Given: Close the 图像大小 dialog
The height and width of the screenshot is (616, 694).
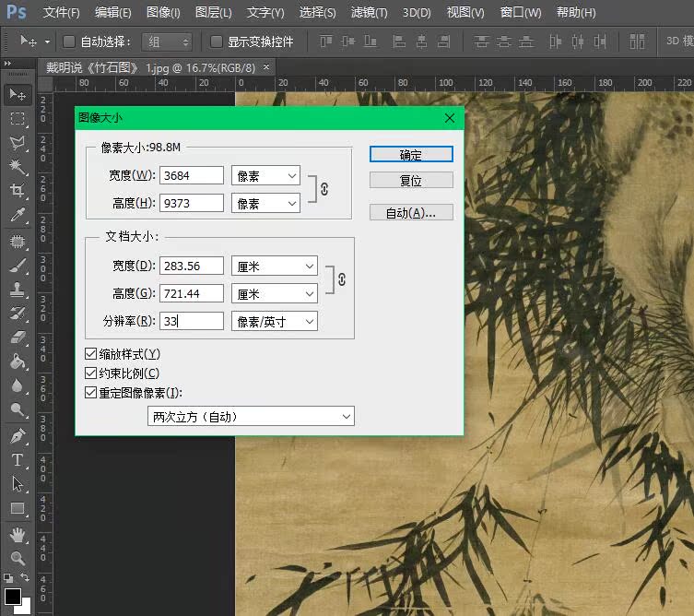Looking at the screenshot, I should pyautogui.click(x=450, y=118).
